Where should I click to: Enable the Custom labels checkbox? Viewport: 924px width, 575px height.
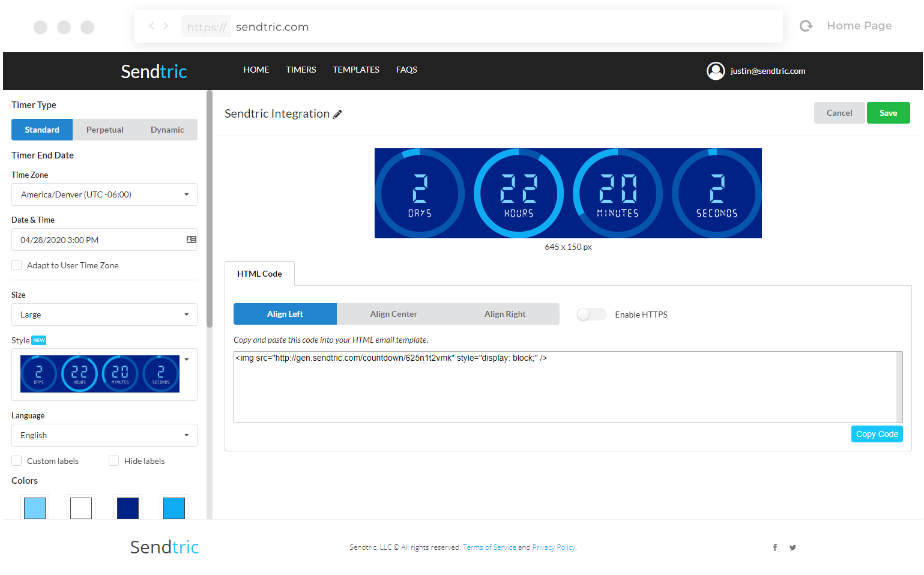coord(17,461)
